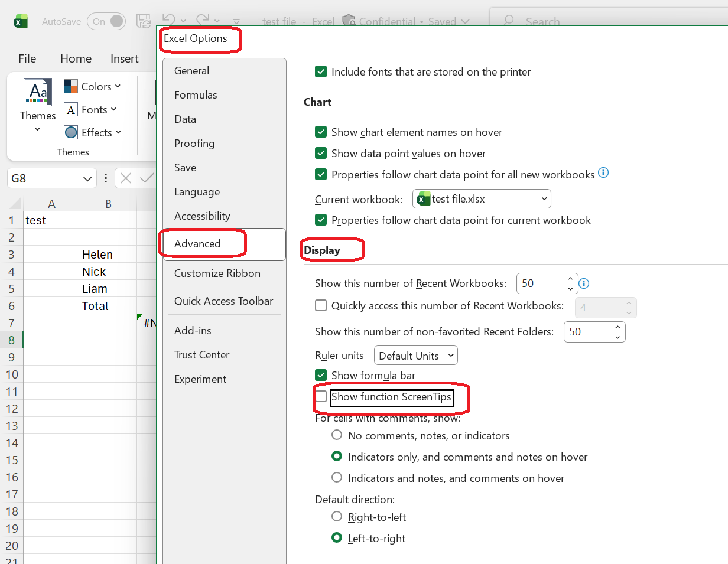The image size is (728, 564).
Task: Open the Data options category
Action: pos(224,119)
